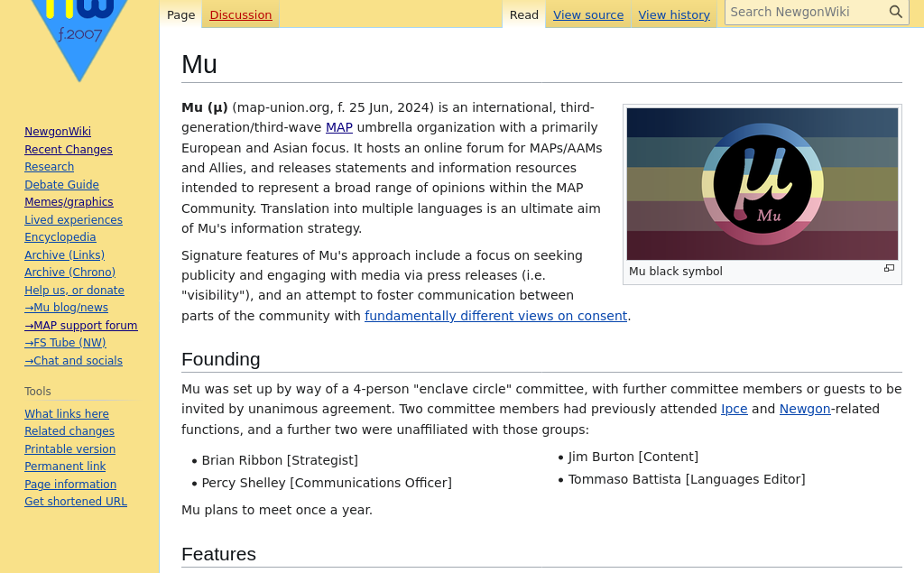Select the Read tab

pyautogui.click(x=524, y=14)
